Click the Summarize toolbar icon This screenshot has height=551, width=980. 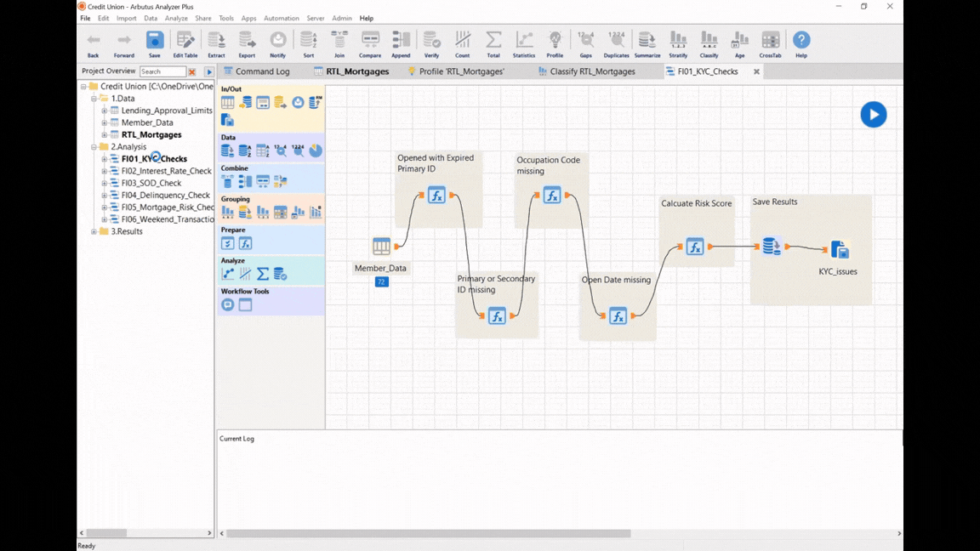647,43
